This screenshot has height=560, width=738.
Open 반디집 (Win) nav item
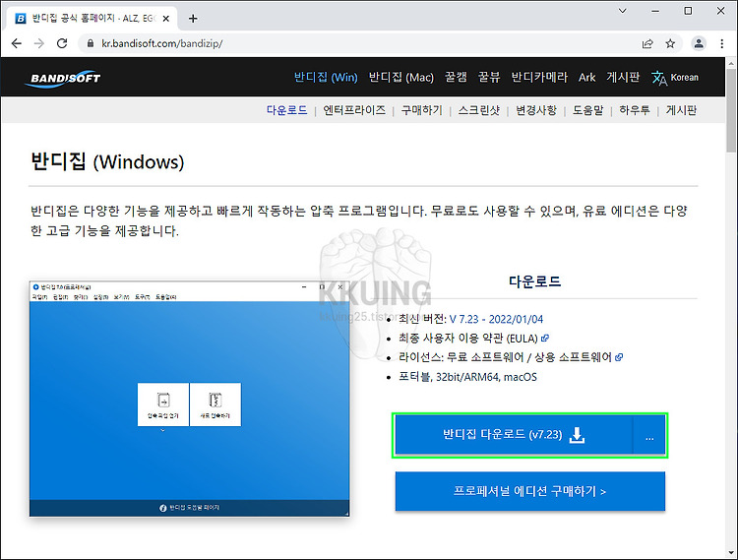click(x=326, y=77)
